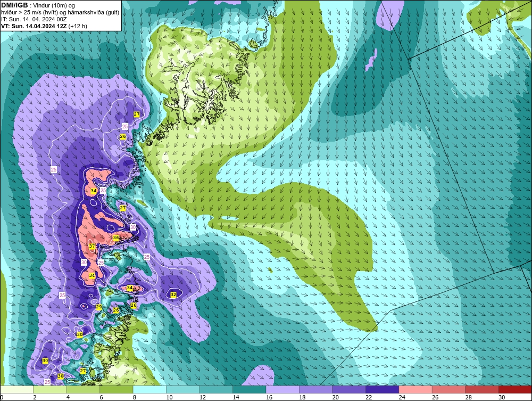Select the 20–22 m/s violet legend swatch
The height and width of the screenshot is (401, 532).
click(x=349, y=389)
